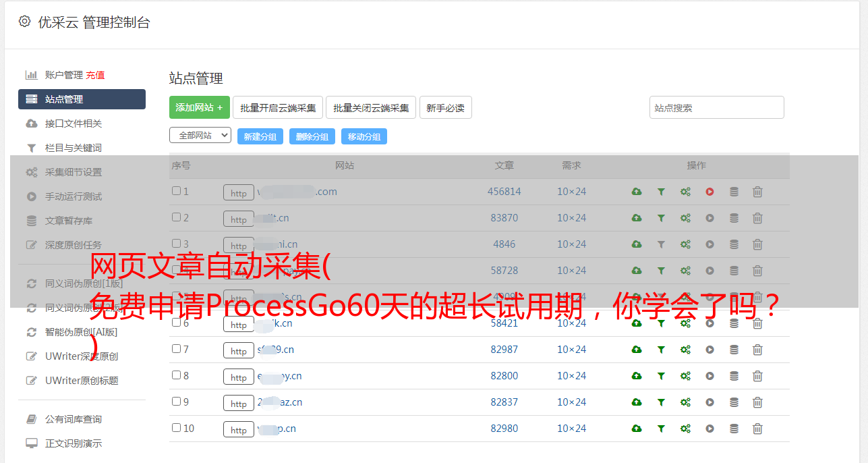Viewport: 868px width, 463px height.
Task: Tick the checkbox for site row 1
Action: pyautogui.click(x=176, y=191)
